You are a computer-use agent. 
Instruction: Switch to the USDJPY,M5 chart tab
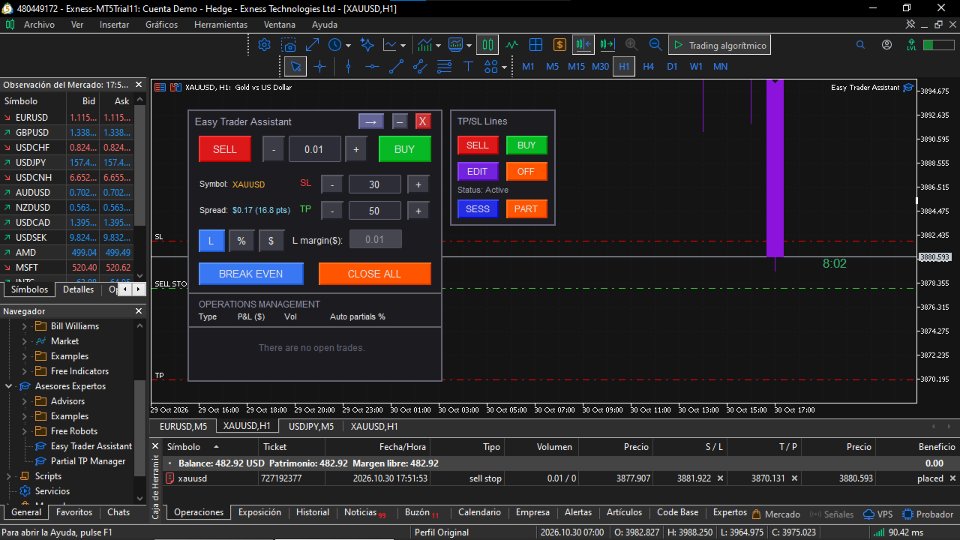pos(311,426)
